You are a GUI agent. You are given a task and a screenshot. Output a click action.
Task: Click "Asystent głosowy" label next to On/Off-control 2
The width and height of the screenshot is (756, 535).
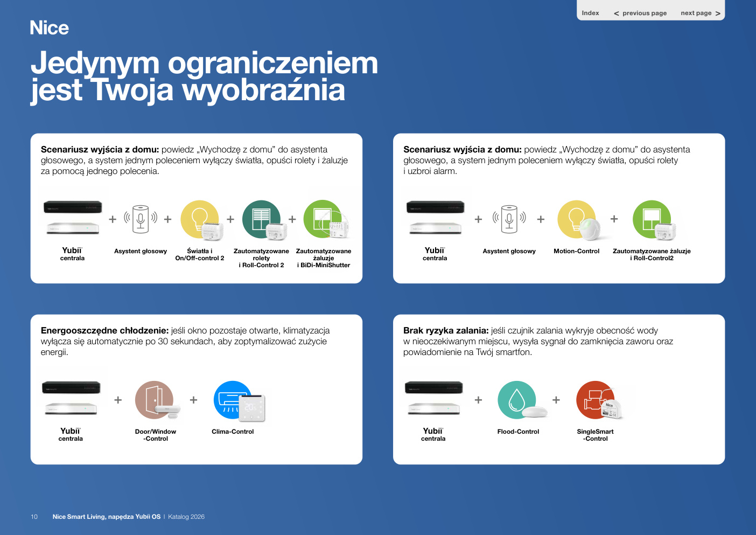[x=141, y=251]
